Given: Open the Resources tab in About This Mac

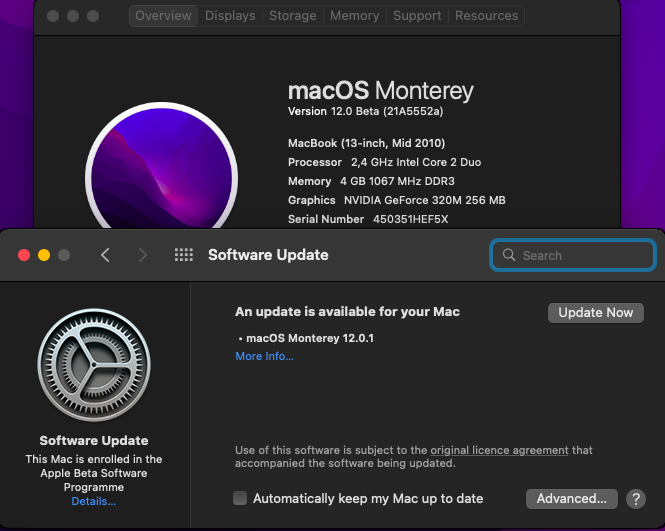Looking at the screenshot, I should coord(486,16).
